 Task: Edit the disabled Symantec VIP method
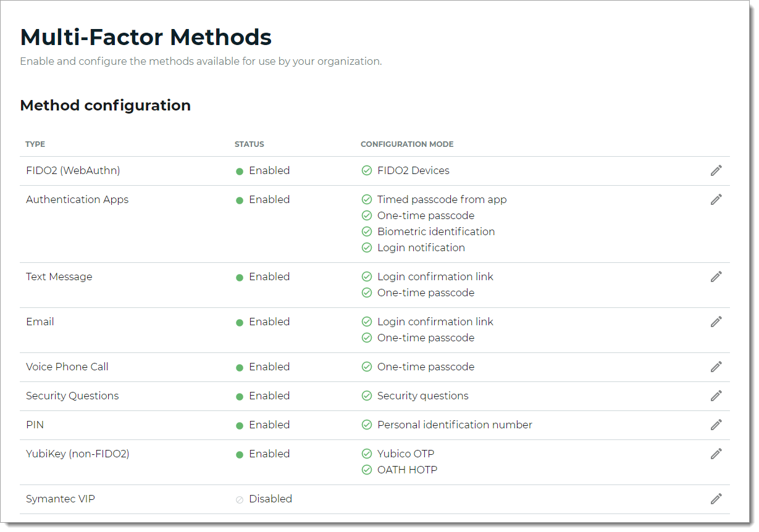coord(716,499)
